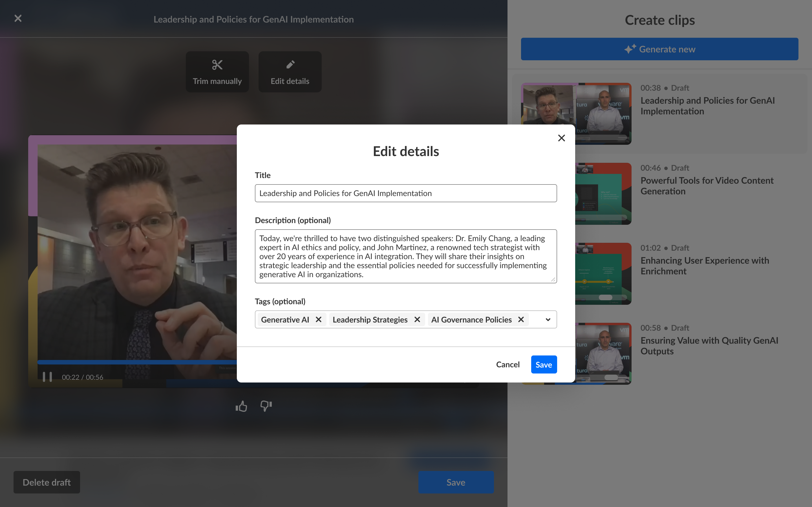Select the Powerful Tools for Video Content Generation clip
The height and width of the screenshot is (507, 812).
click(x=707, y=186)
